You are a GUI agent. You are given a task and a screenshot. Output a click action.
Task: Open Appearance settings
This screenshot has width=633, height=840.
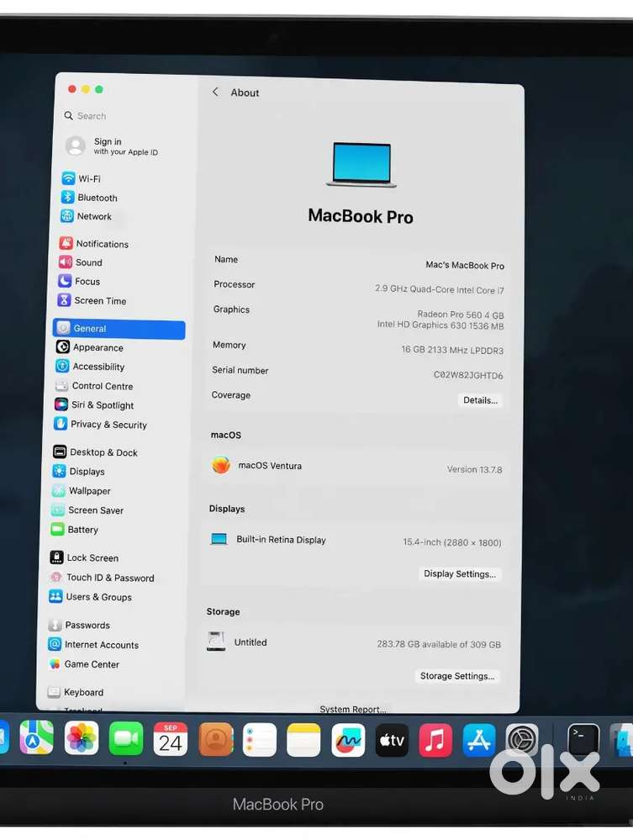pyautogui.click(x=90, y=347)
